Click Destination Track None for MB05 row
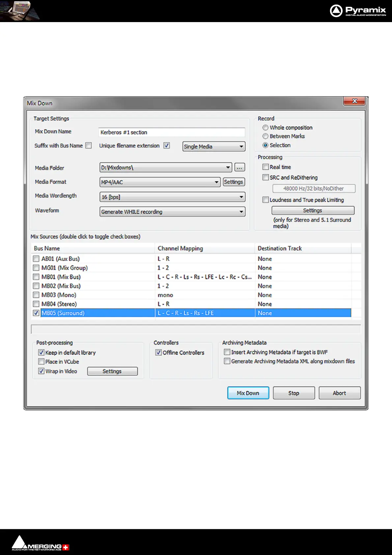Screen dimensions: 392x555 point(265,313)
